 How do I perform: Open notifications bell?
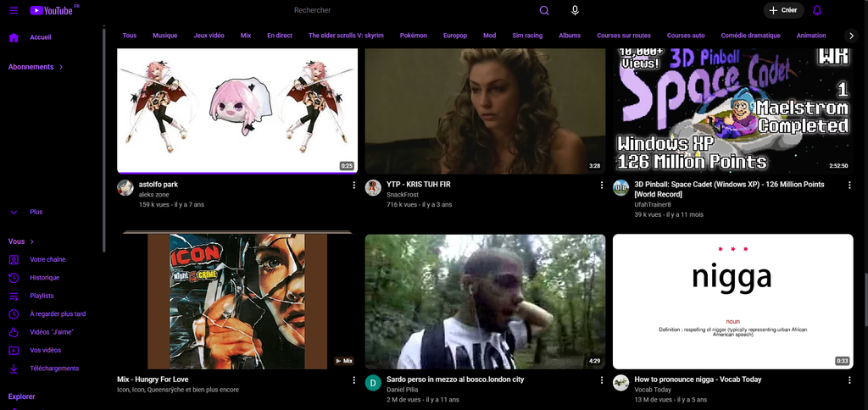point(817,10)
